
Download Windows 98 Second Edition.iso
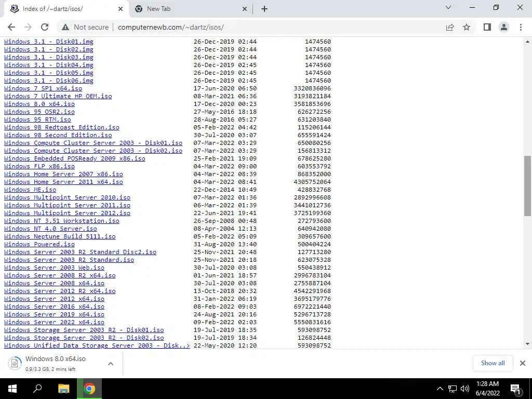pyautogui.click(x=58, y=136)
